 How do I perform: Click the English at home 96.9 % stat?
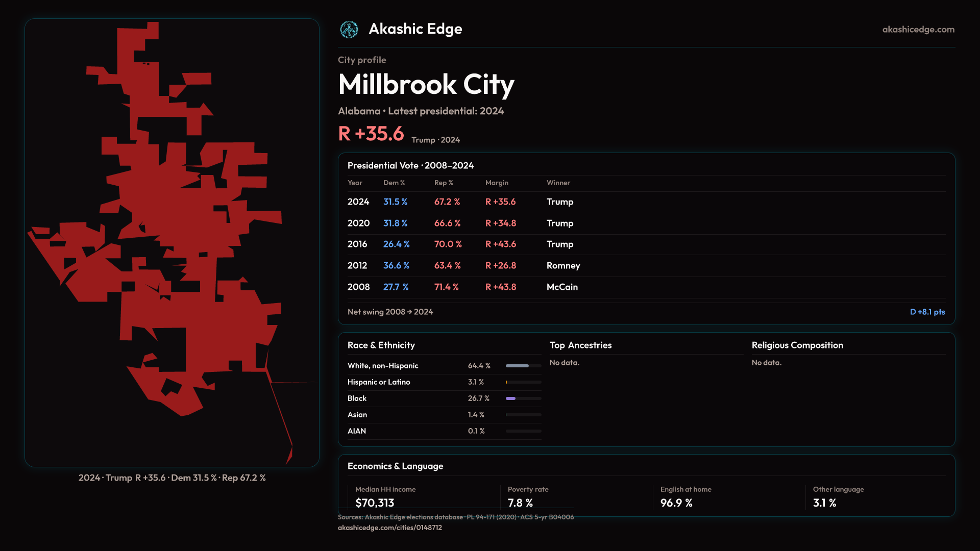tap(676, 503)
